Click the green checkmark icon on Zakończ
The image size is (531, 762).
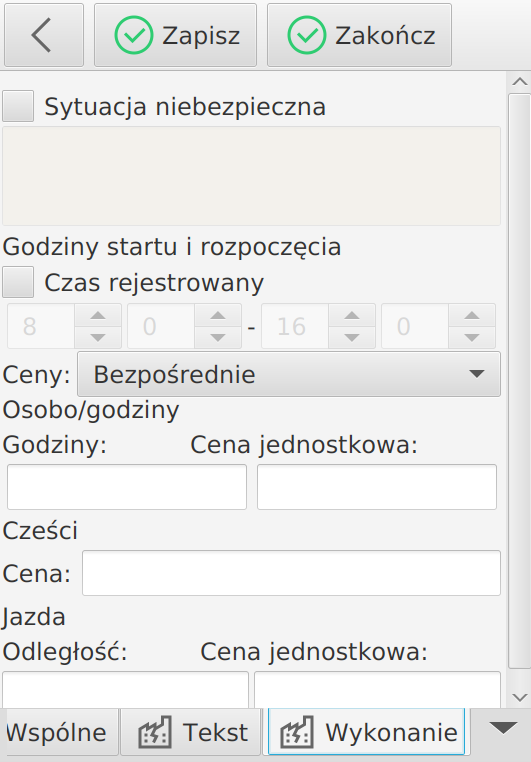tap(307, 35)
